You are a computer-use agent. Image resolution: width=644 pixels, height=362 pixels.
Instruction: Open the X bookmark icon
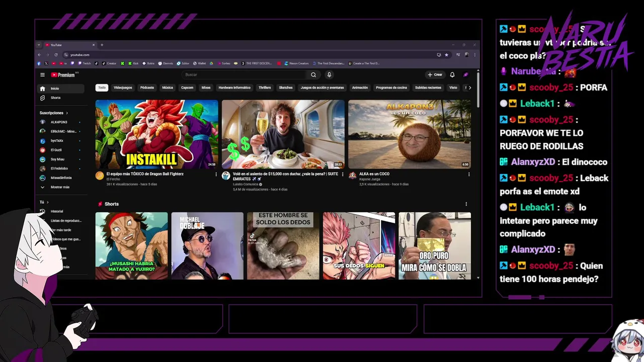point(46,63)
